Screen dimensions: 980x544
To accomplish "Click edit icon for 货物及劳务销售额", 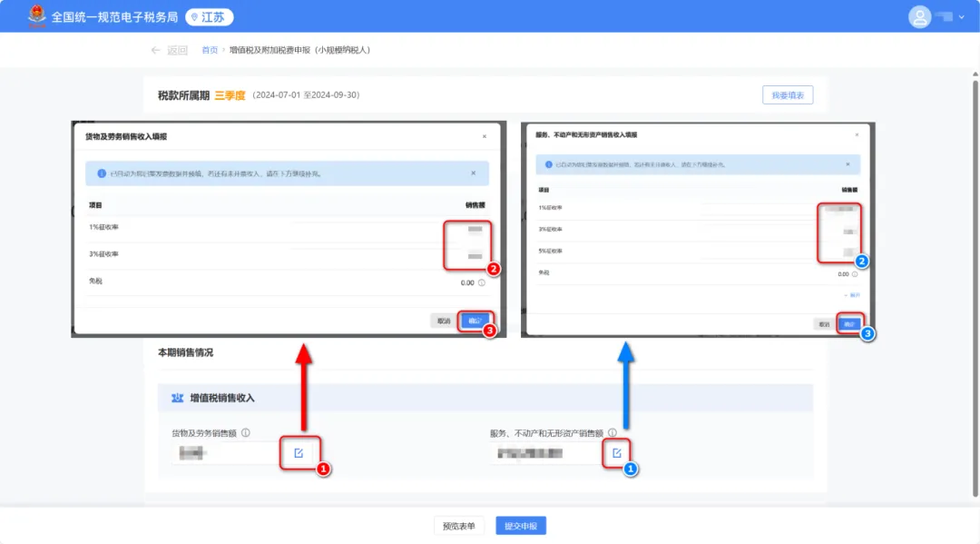I will [x=299, y=452].
